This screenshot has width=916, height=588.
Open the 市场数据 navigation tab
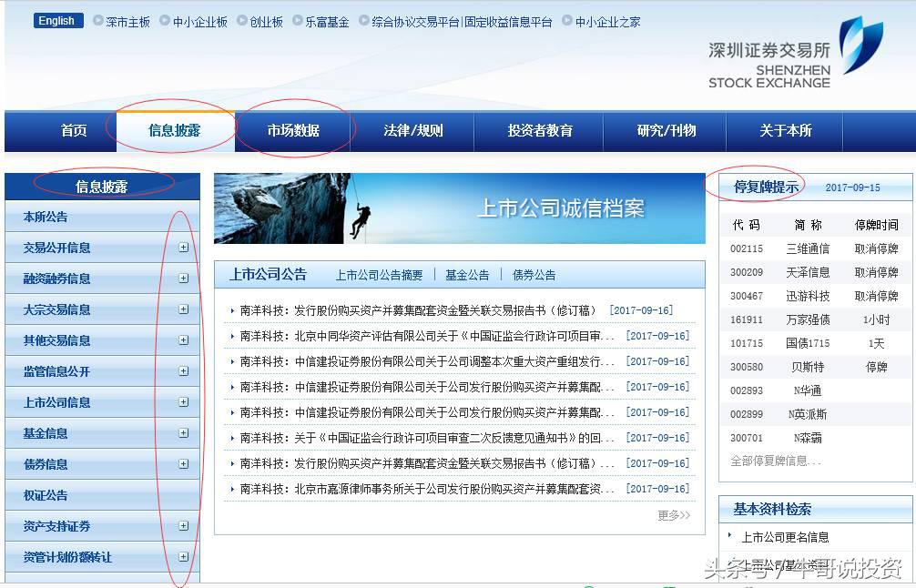point(293,131)
